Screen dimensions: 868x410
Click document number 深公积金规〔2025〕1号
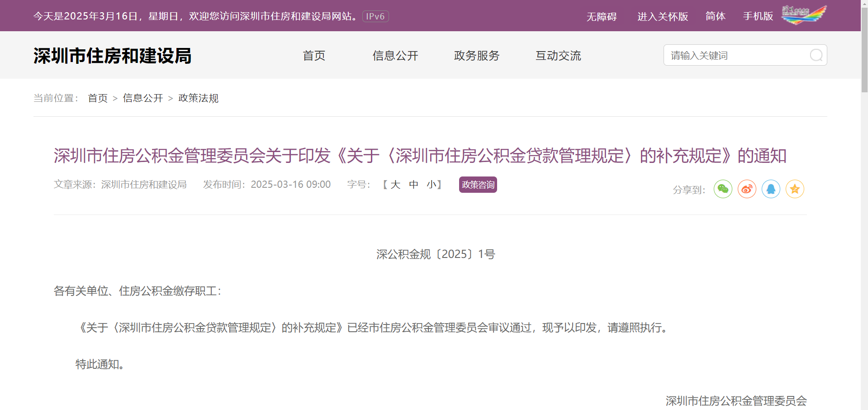click(x=436, y=254)
